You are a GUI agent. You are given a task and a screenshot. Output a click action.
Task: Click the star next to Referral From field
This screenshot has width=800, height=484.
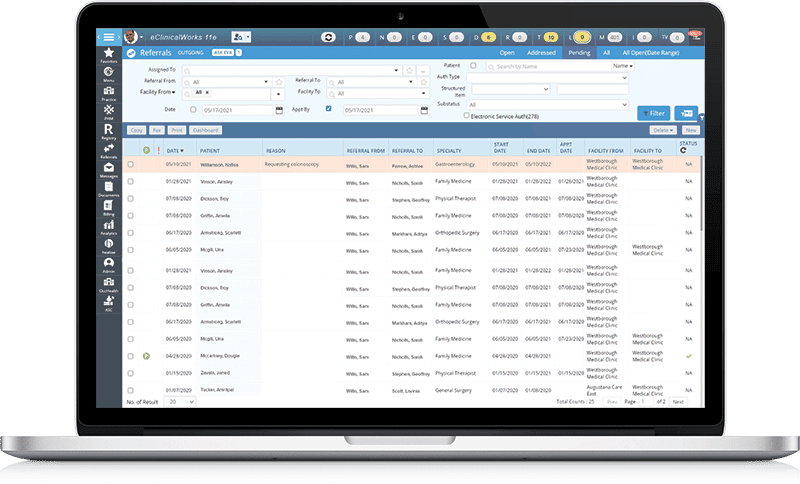[x=279, y=82]
